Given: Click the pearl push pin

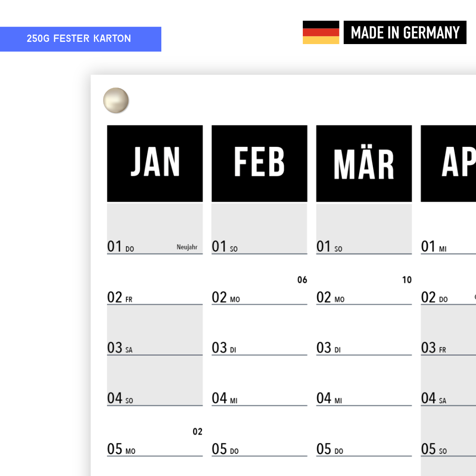Looking at the screenshot, I should (x=115, y=100).
